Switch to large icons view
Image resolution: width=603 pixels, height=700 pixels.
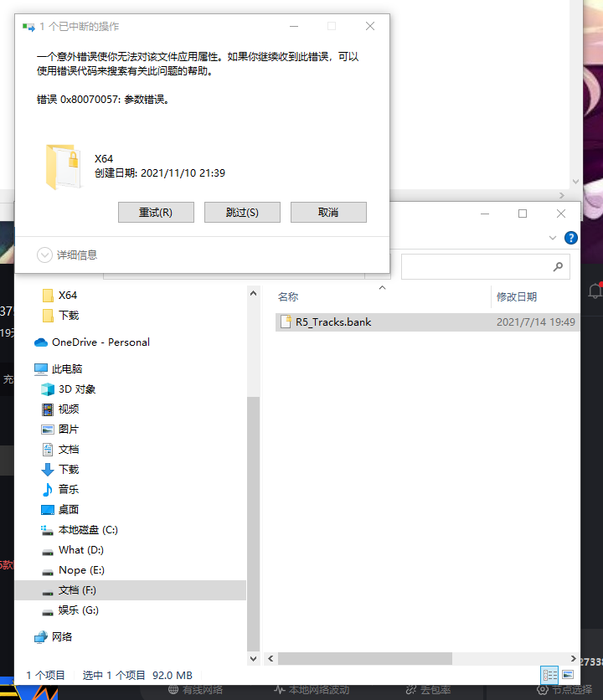click(x=568, y=675)
